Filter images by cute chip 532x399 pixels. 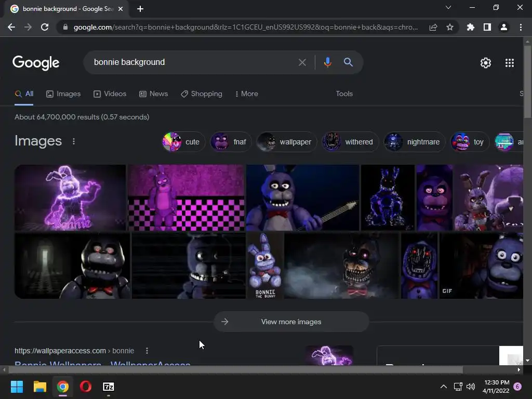pyautogui.click(x=183, y=142)
